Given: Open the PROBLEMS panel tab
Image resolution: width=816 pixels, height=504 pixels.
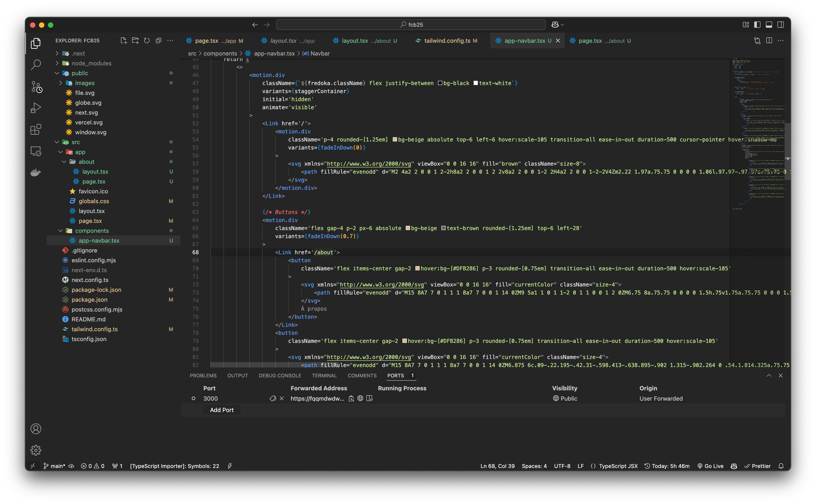Looking at the screenshot, I should coord(203,376).
